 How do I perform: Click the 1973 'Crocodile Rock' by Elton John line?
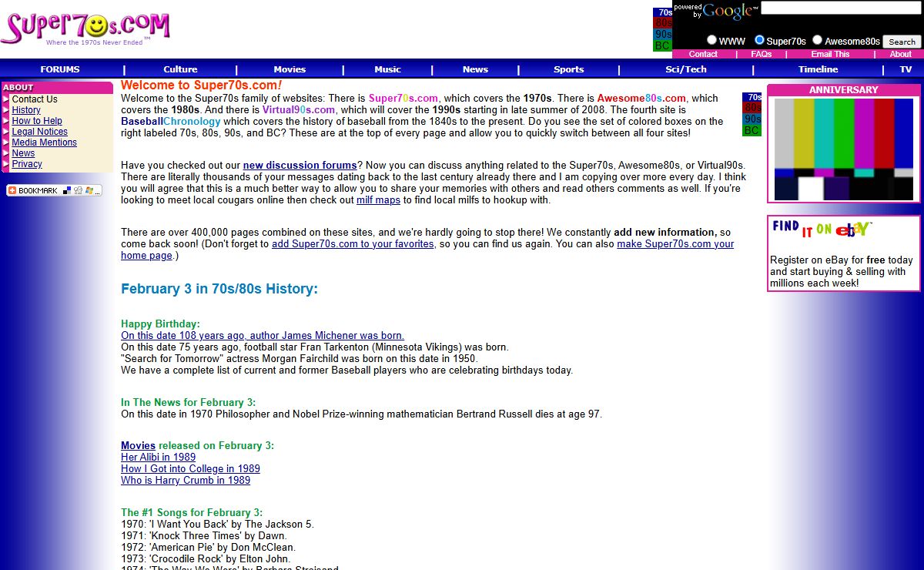[206, 559]
